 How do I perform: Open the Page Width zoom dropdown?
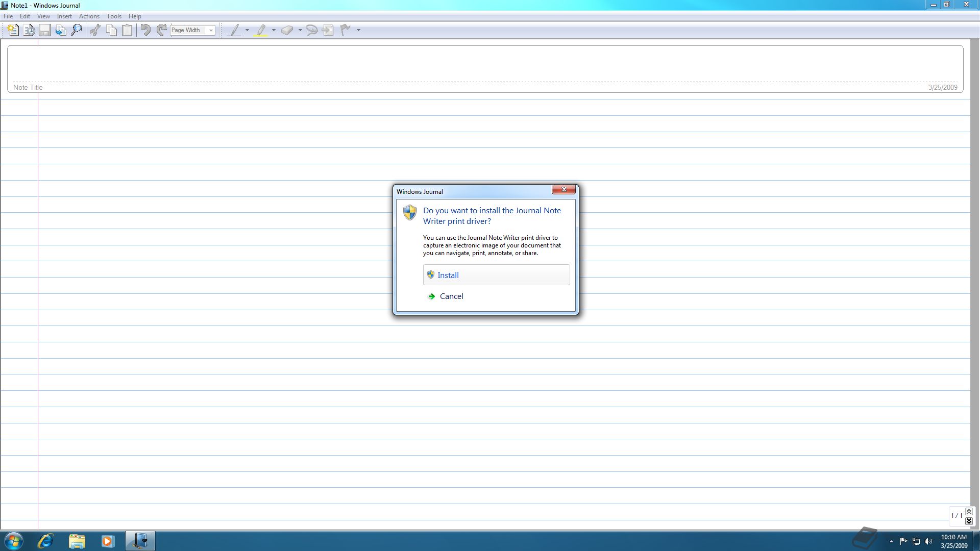[x=211, y=30]
